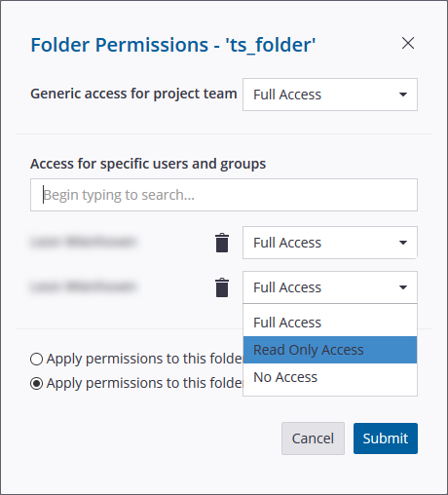The height and width of the screenshot is (495, 448).
Task: Open generic project team access dropdown
Action: [x=330, y=95]
